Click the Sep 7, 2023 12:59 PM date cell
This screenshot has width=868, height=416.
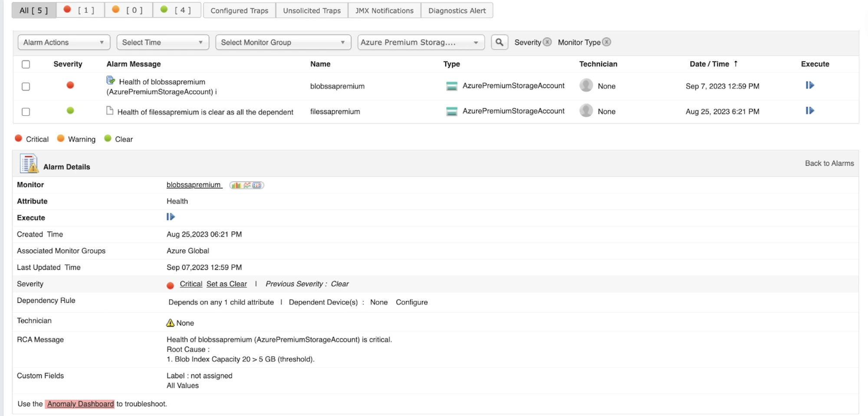pos(722,86)
